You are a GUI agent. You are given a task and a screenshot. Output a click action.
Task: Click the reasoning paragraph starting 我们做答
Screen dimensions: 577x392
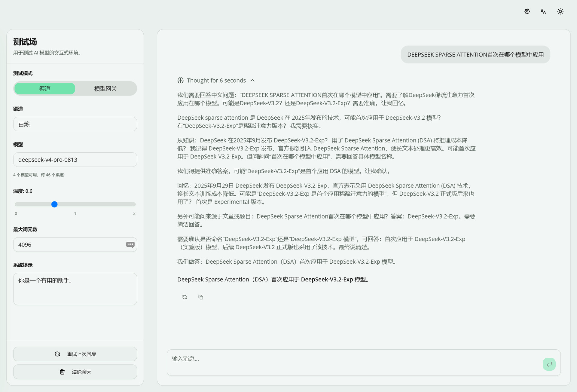[288, 262]
